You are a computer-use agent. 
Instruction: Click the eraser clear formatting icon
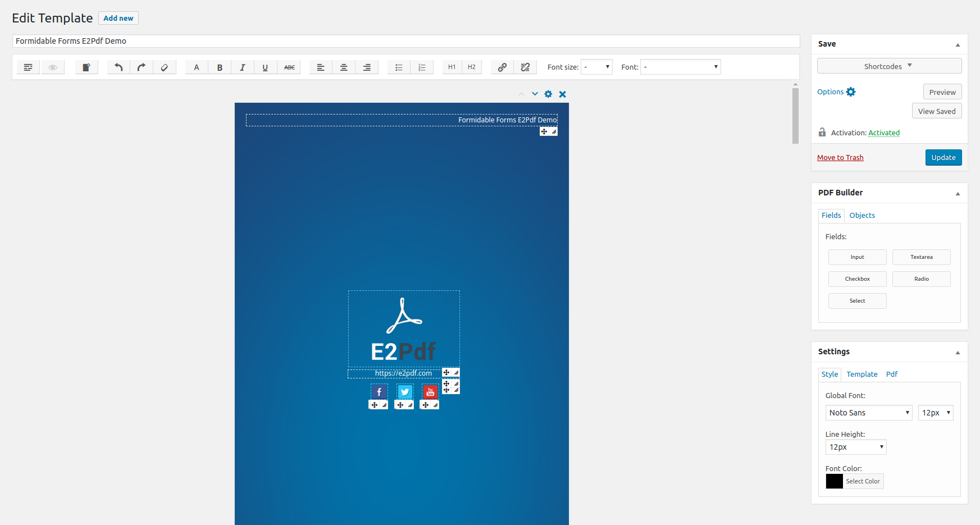(165, 67)
